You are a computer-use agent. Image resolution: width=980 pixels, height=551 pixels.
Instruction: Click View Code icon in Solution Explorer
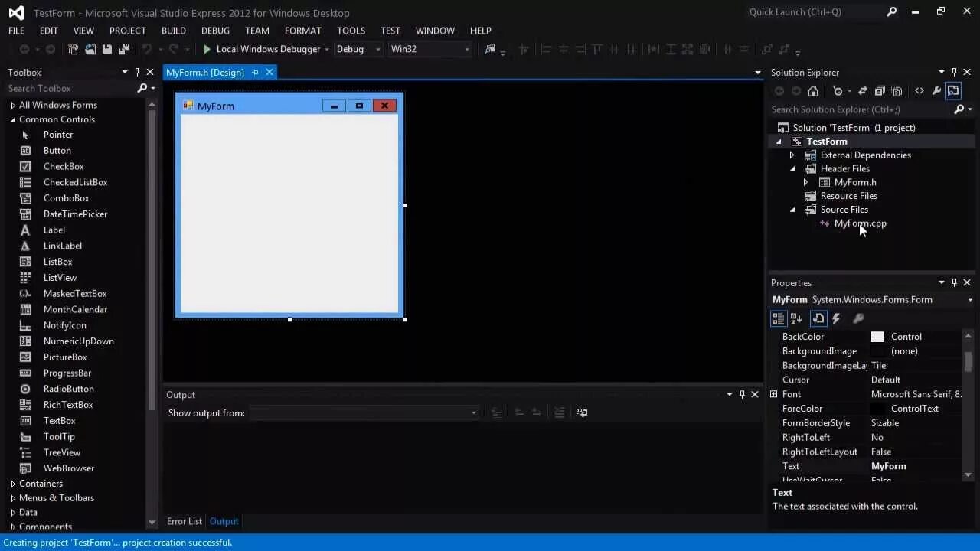[x=920, y=91]
